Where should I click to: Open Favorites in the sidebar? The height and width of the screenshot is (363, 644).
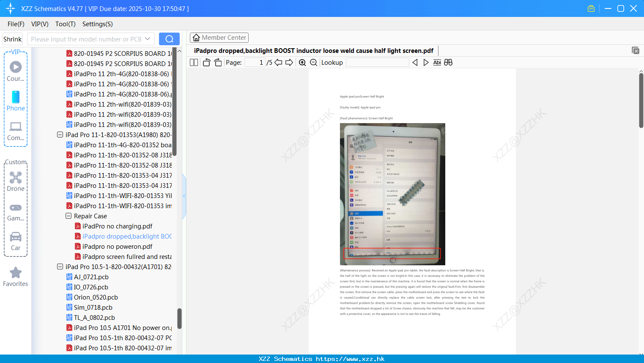click(x=16, y=277)
